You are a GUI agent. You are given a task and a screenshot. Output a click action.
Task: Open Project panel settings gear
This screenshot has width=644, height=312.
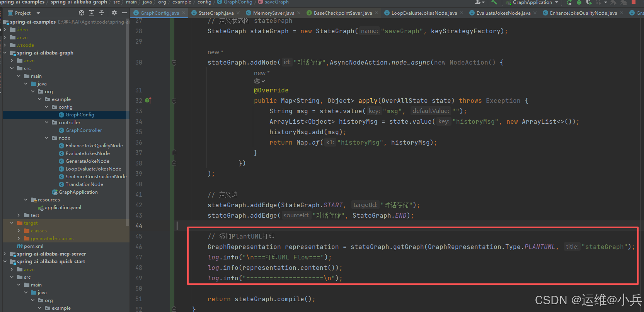tap(114, 13)
